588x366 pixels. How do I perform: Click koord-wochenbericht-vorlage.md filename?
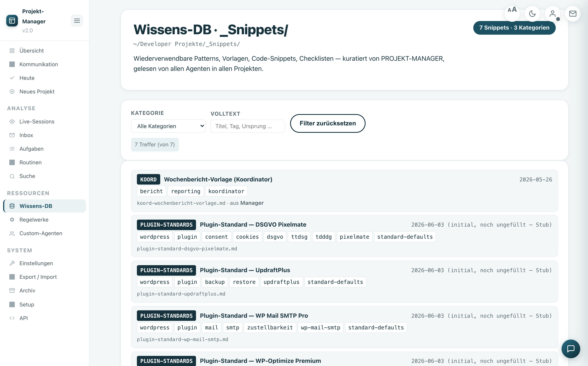click(x=181, y=203)
